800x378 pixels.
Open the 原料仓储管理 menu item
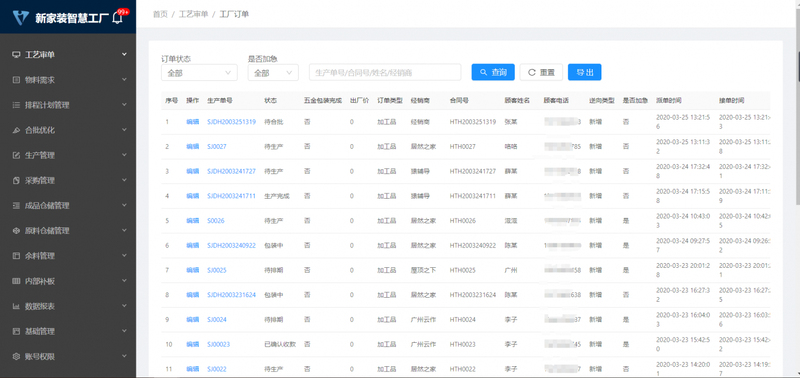pos(68,231)
